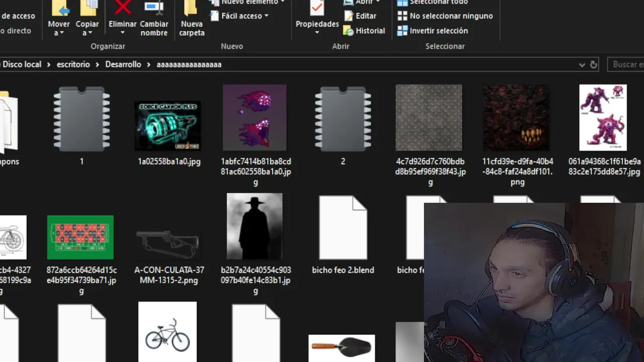Select the motorcycle drawing thumbnail ending cb4-4327
644x362 pixels.
point(13,237)
